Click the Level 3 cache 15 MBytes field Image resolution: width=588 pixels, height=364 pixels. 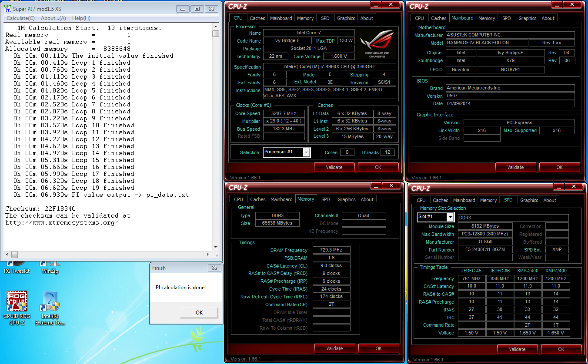coord(352,136)
